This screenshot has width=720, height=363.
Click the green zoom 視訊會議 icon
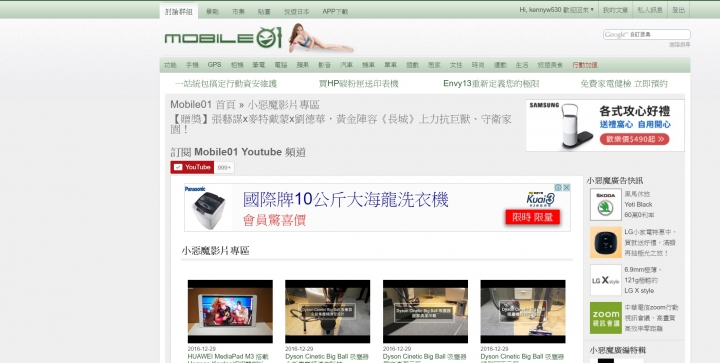[x=606, y=318]
